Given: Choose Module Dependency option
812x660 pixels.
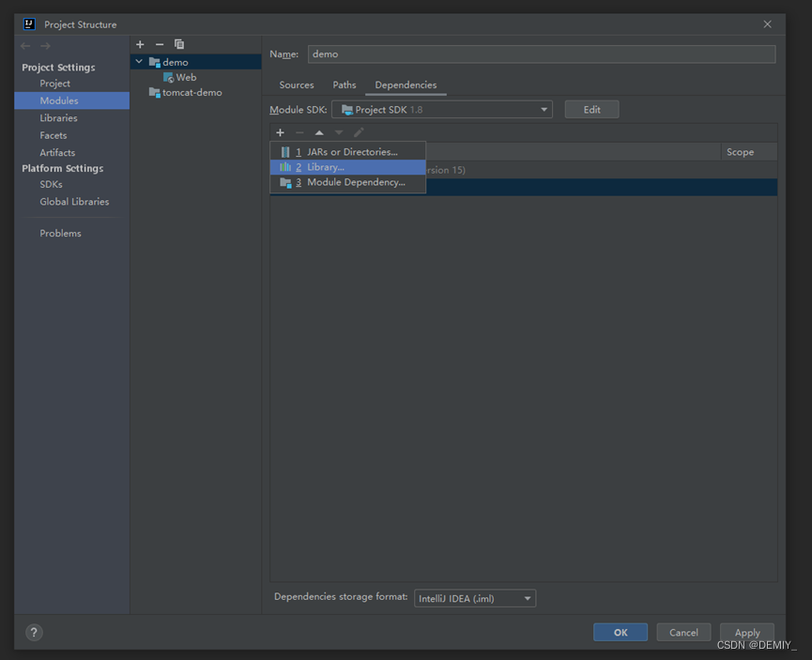Looking at the screenshot, I should (x=348, y=182).
